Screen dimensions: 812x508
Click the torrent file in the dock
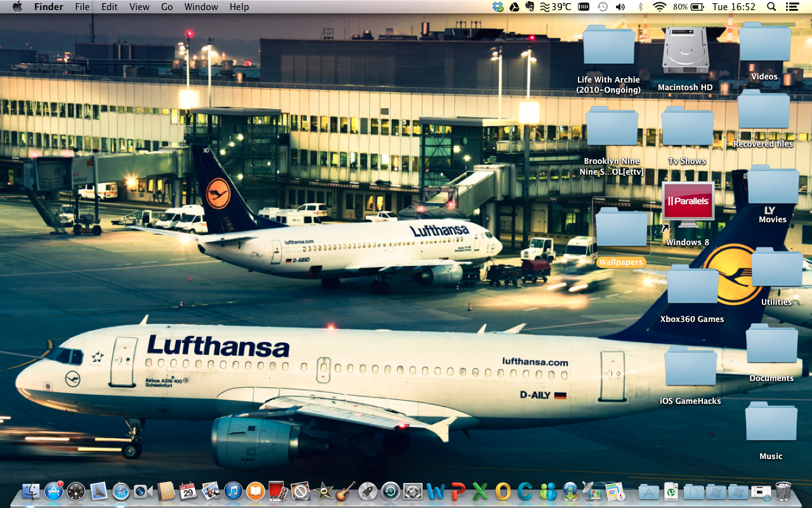coord(671,491)
